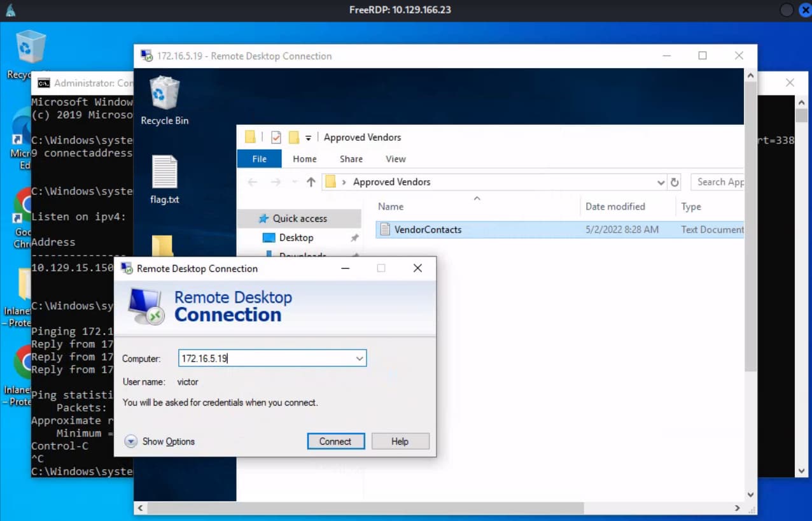
Task: Open the quick access toolbar customize arrow
Action: (x=308, y=138)
